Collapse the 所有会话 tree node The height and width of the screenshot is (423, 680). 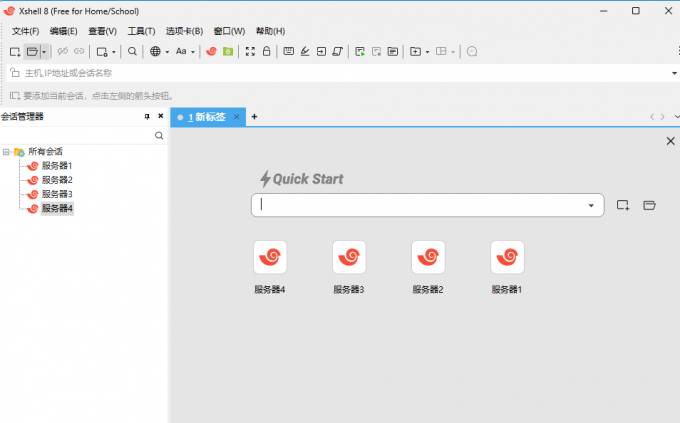click(x=6, y=152)
